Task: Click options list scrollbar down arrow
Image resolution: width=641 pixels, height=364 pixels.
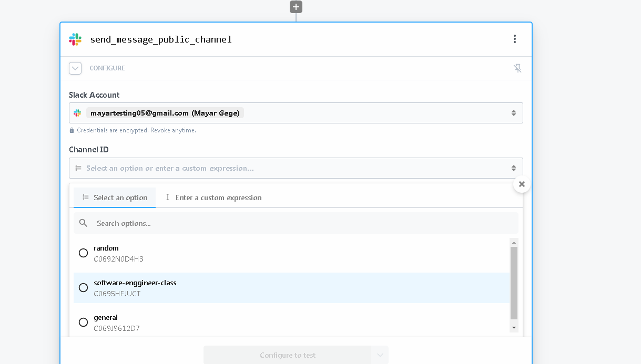Action: pos(514,328)
